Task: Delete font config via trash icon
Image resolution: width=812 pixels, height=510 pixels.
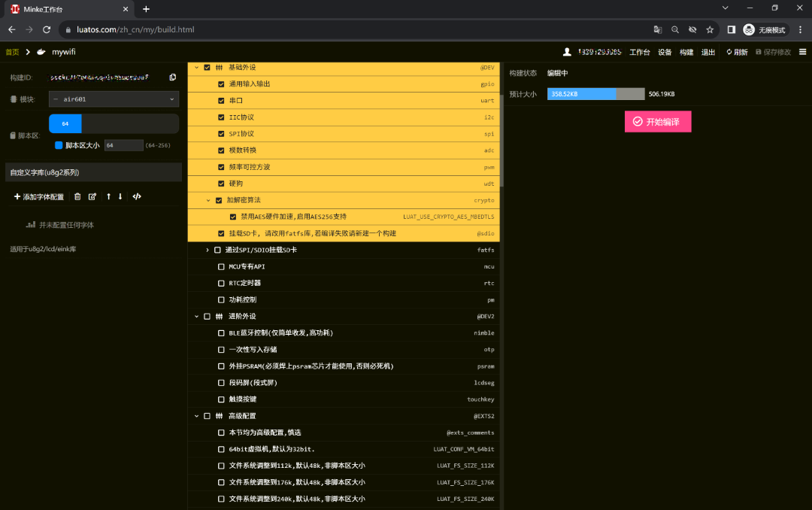Action: pos(77,196)
